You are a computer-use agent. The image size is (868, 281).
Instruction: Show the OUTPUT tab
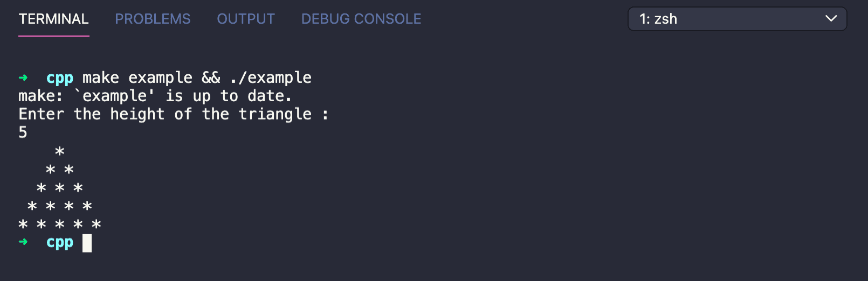(x=246, y=19)
